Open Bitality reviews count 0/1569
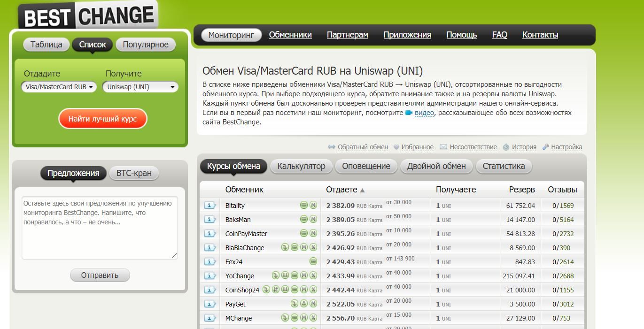Viewport: 644px width, 329px height. (563, 206)
